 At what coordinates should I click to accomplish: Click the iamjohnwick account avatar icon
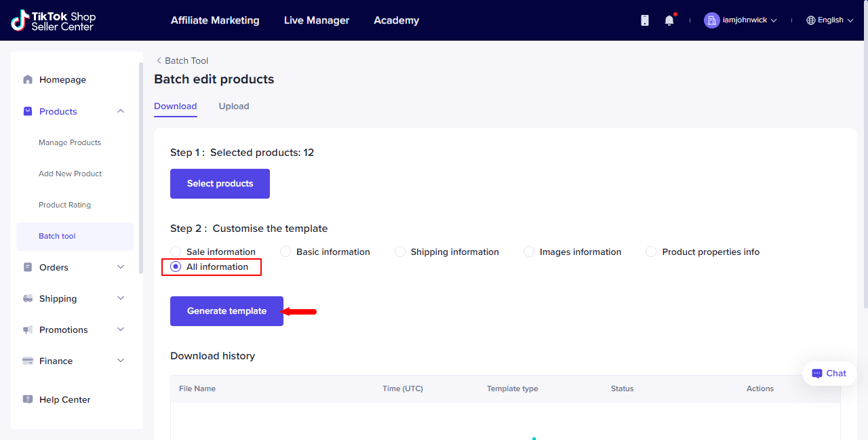(x=711, y=20)
